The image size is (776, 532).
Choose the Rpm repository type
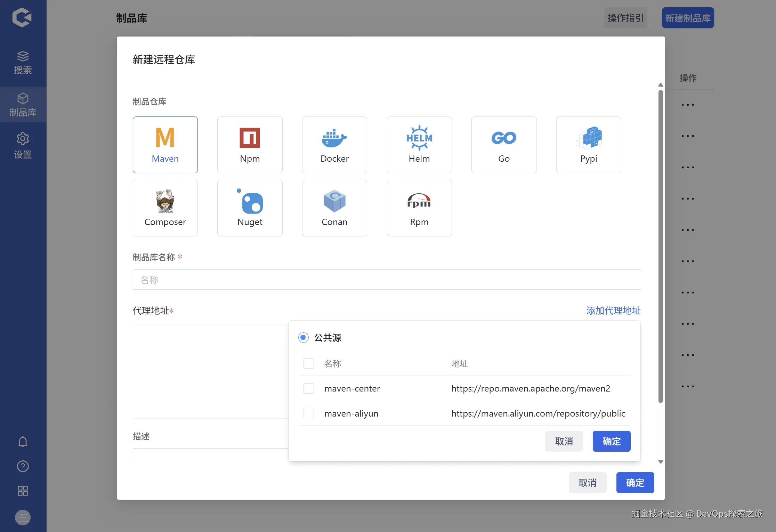click(419, 208)
